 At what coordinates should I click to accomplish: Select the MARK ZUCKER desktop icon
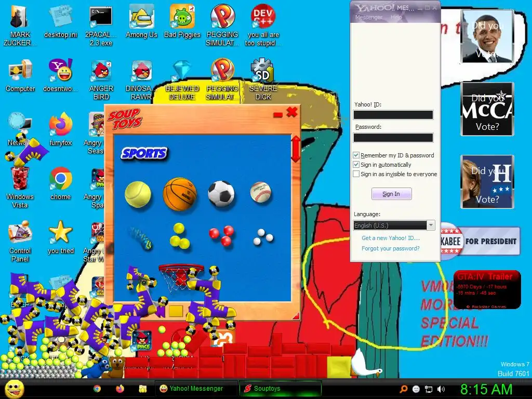20,25
